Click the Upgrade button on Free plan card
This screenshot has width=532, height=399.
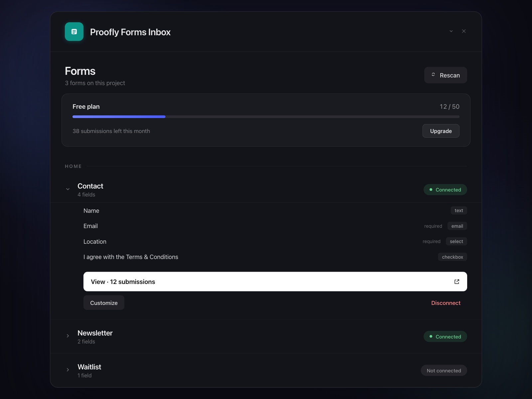click(x=441, y=131)
